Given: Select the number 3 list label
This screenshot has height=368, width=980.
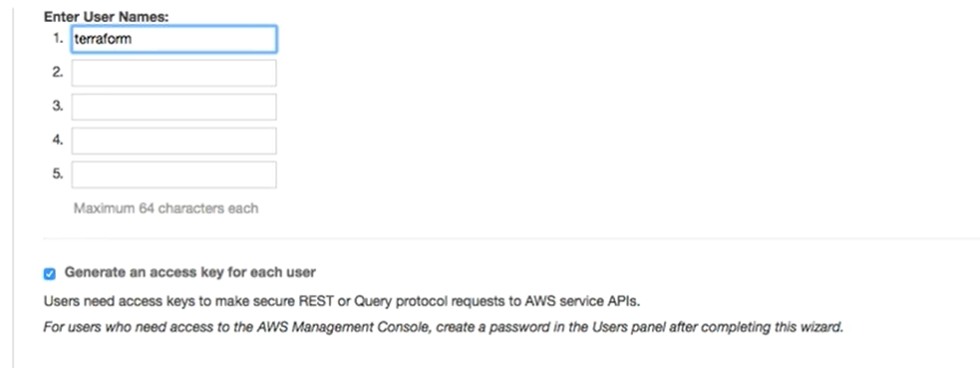Looking at the screenshot, I should point(58,107).
